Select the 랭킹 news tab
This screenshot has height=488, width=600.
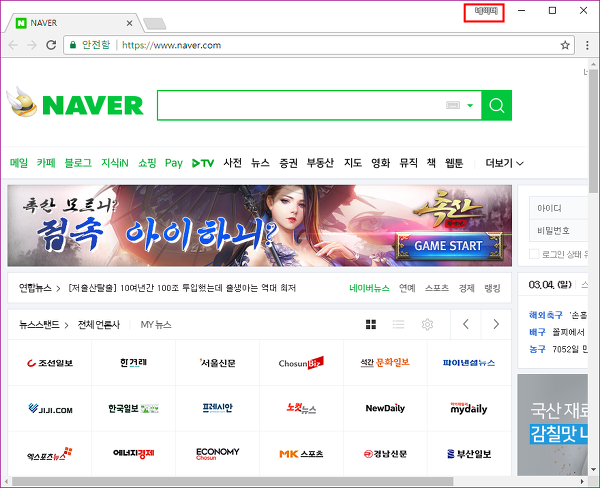point(492,288)
